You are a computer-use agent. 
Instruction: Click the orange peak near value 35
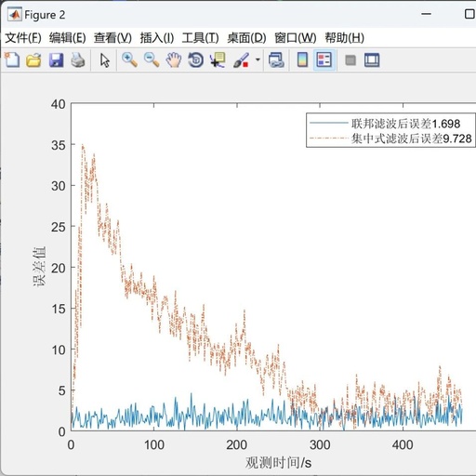(83, 146)
